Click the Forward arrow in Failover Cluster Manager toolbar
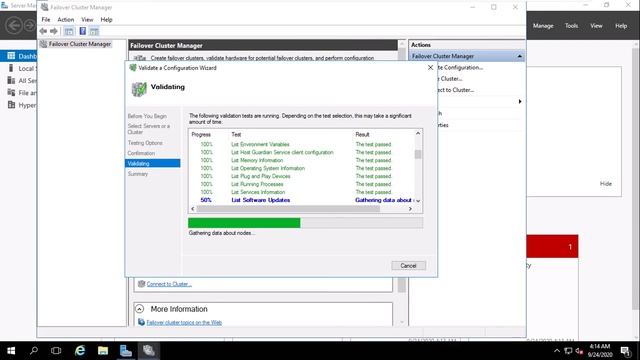The image size is (640, 360). (x=53, y=31)
